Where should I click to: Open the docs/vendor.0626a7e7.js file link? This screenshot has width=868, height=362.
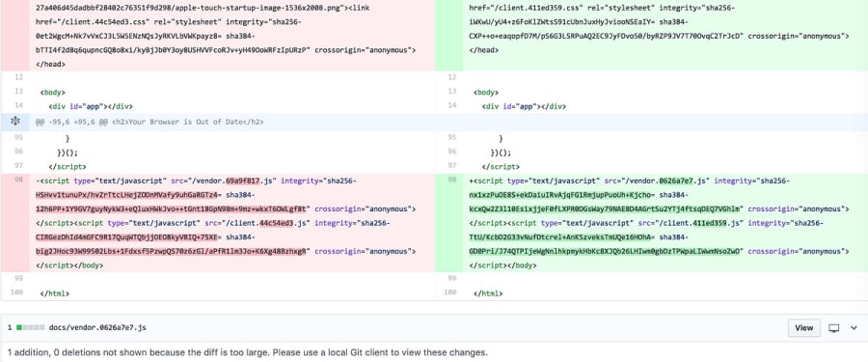[x=97, y=327]
